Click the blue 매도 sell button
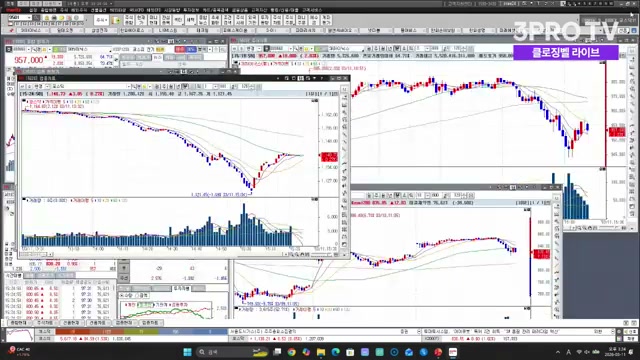Screen dimensions: 640x360 pos(191,49)
